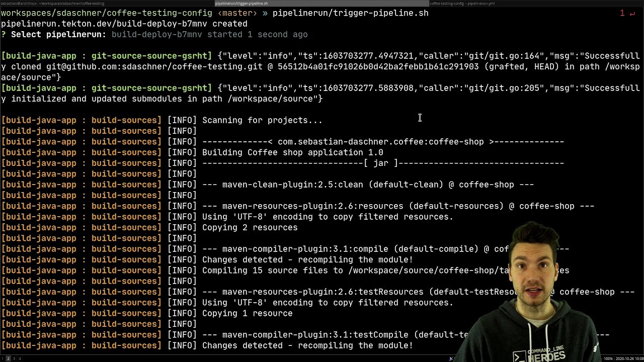Click the 100% indicator in status bar
Image resolution: width=644 pixels, height=362 pixels.
[608, 358]
